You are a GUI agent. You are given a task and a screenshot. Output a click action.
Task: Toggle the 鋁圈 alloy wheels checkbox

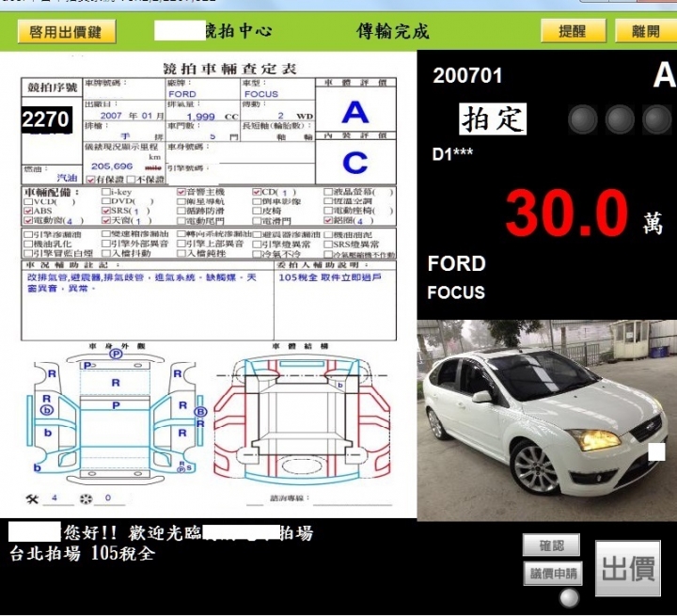tap(328, 221)
